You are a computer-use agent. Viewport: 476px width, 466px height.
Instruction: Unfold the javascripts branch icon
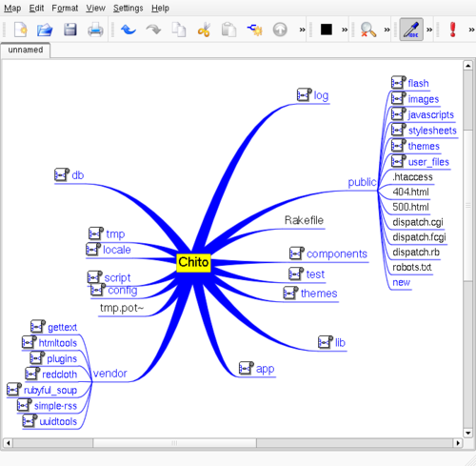coord(399,114)
